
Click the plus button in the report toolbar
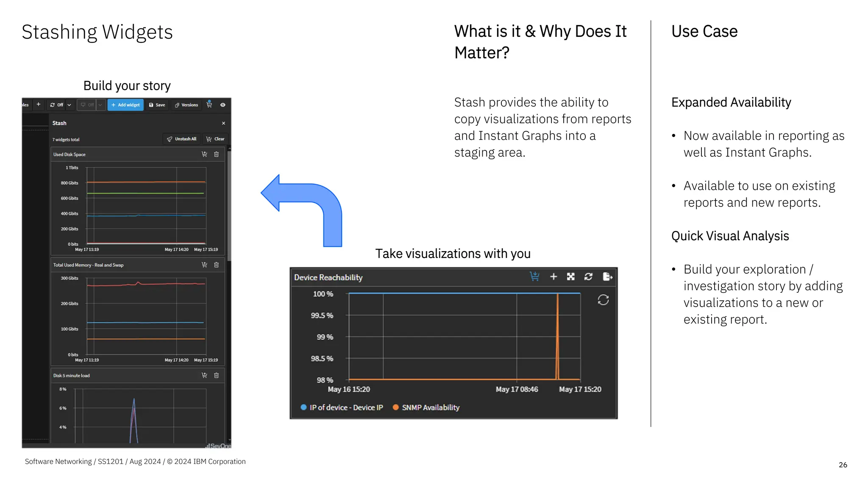39,105
